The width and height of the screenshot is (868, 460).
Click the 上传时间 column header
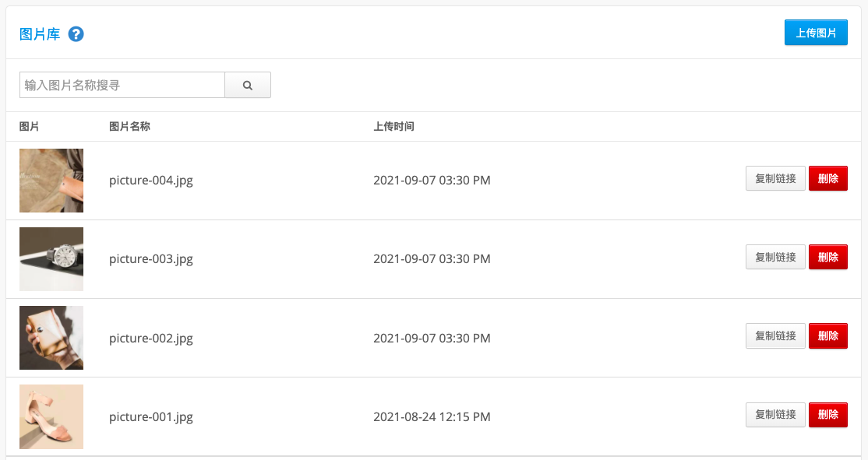(393, 127)
